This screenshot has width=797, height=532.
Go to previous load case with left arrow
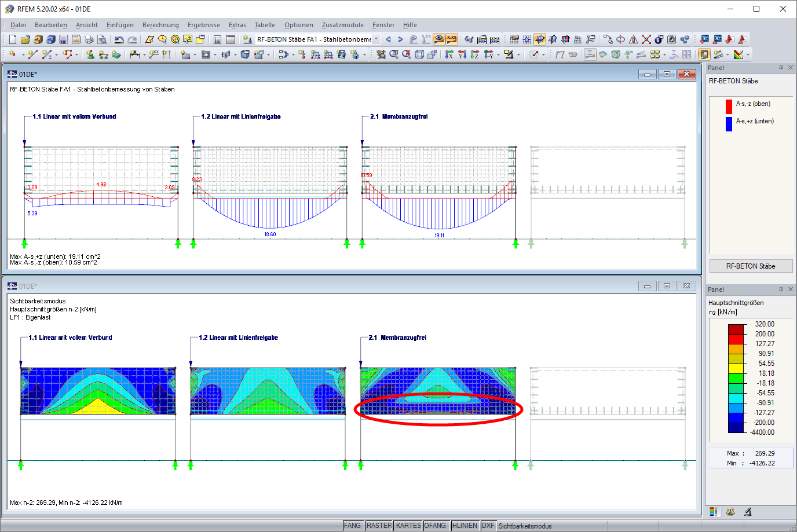coord(388,39)
